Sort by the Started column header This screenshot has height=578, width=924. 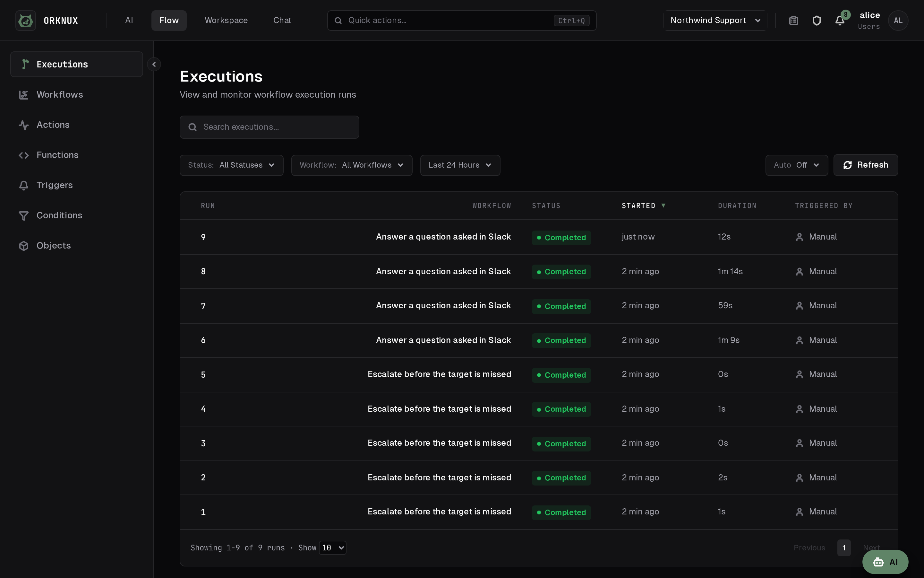pyautogui.click(x=643, y=206)
